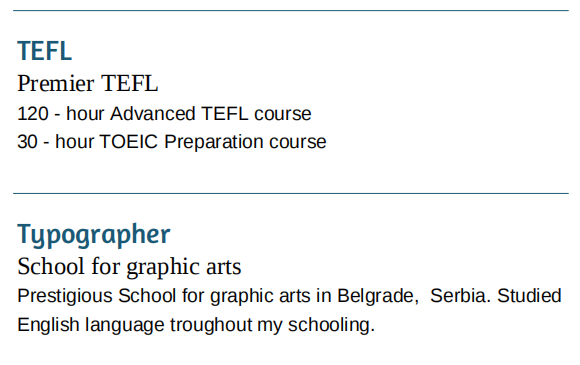
Task: Click the misspelled word troughout
Action: pos(211,325)
